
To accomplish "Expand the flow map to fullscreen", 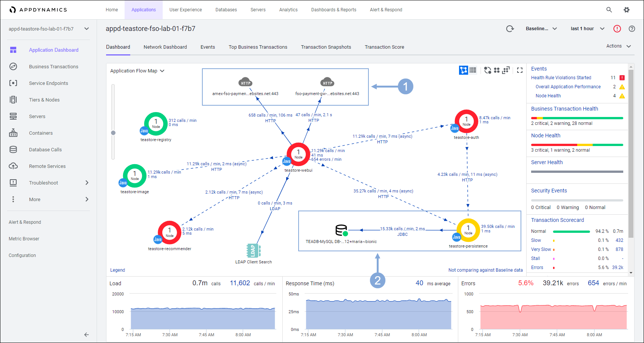I will [x=520, y=70].
